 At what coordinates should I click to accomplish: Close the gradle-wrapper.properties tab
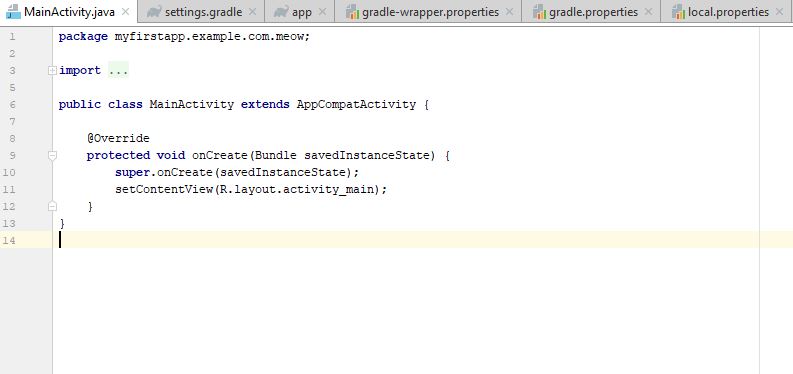[510, 12]
